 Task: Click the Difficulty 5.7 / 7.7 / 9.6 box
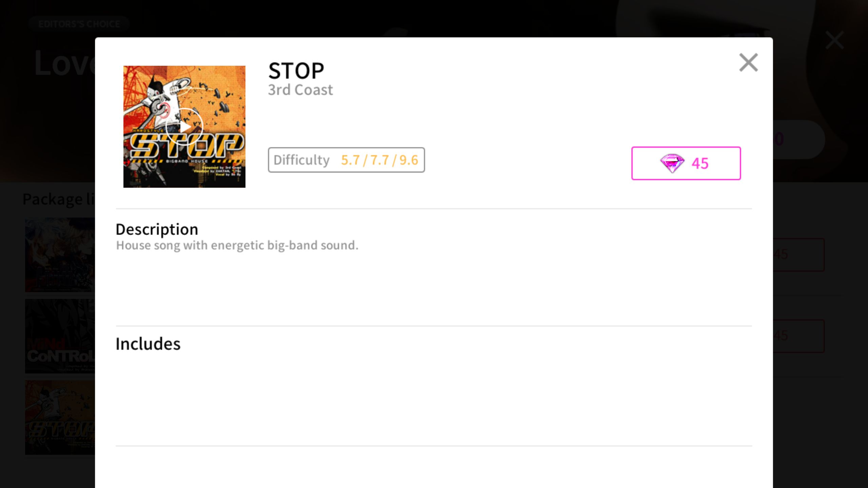[x=346, y=160]
